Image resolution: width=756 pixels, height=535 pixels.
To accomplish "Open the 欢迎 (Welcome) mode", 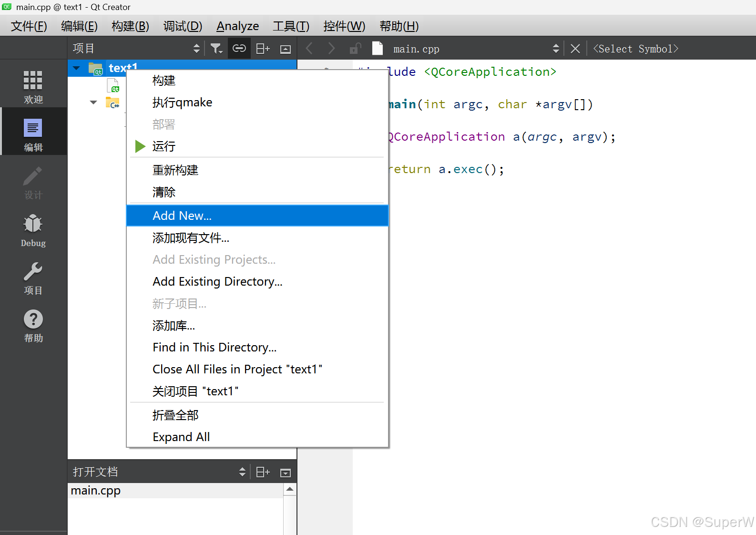I will (33, 87).
